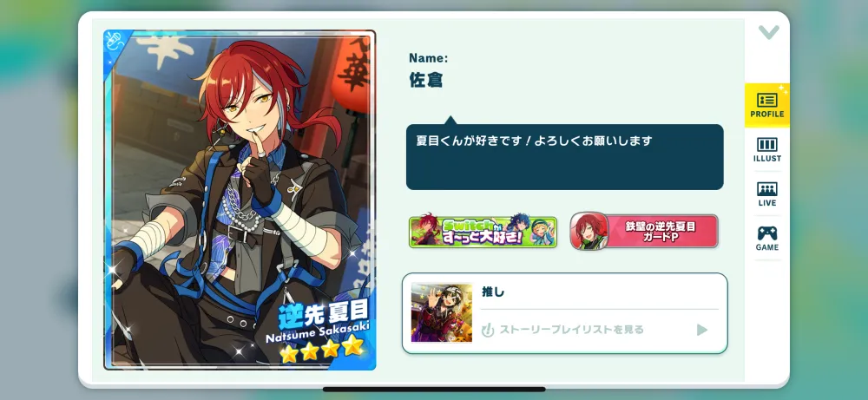Click the ストーリープレイリストを見る link
This screenshot has height=400, width=868.
(572, 331)
